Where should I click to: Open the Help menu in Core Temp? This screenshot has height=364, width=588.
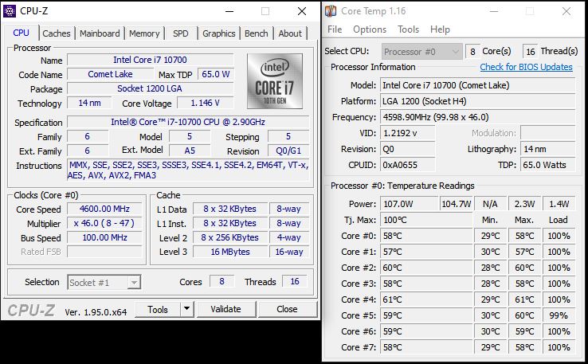point(440,29)
